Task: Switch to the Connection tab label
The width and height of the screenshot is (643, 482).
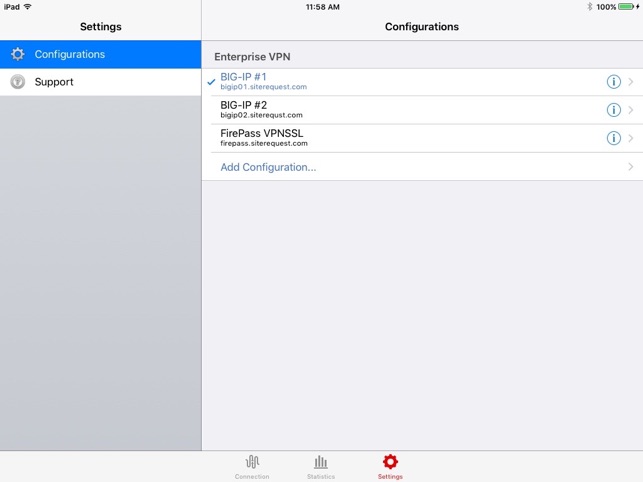Action: 252,477
